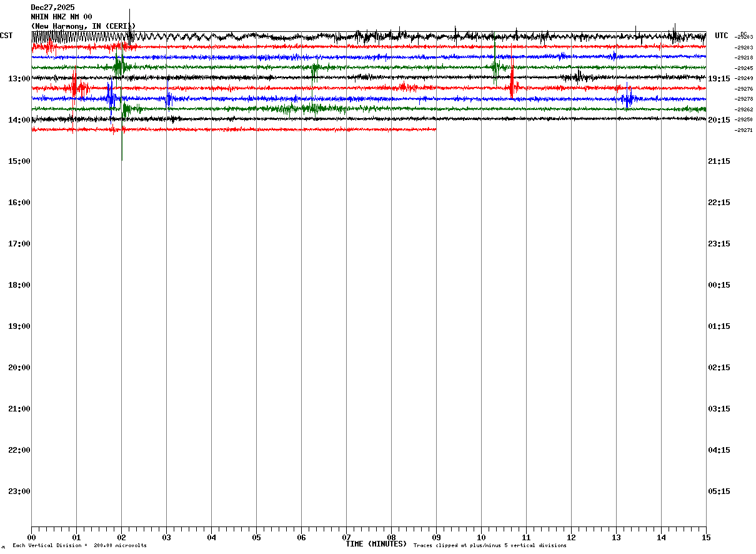The width and height of the screenshot is (756, 554).
Task: Select the 16:00 CST hour label
Action: [19, 203]
